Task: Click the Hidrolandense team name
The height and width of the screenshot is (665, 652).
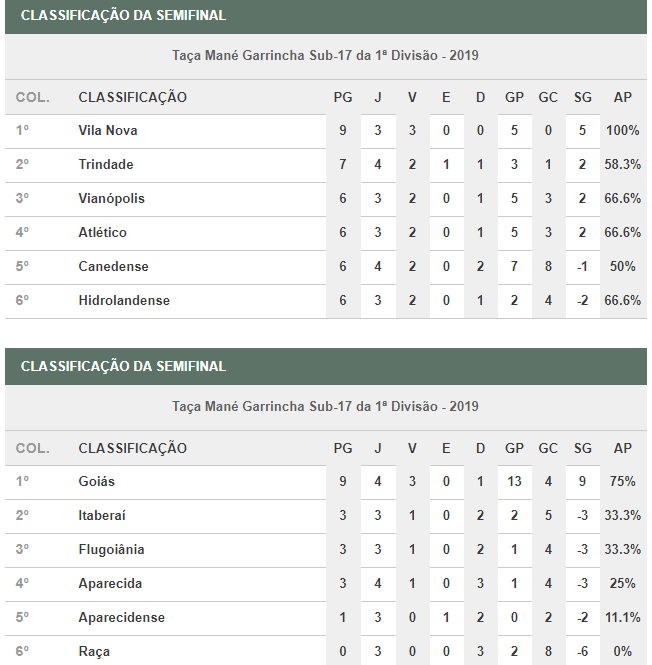Action: (124, 301)
